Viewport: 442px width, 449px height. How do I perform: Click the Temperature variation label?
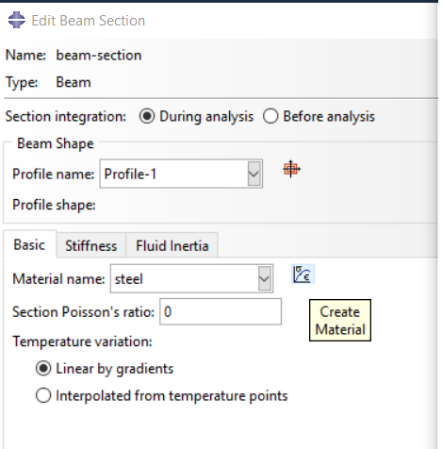pos(82,342)
